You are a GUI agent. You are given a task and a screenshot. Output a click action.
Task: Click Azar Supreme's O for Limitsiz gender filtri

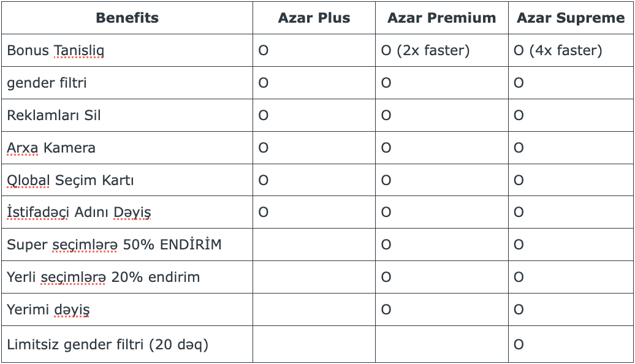[519, 344]
